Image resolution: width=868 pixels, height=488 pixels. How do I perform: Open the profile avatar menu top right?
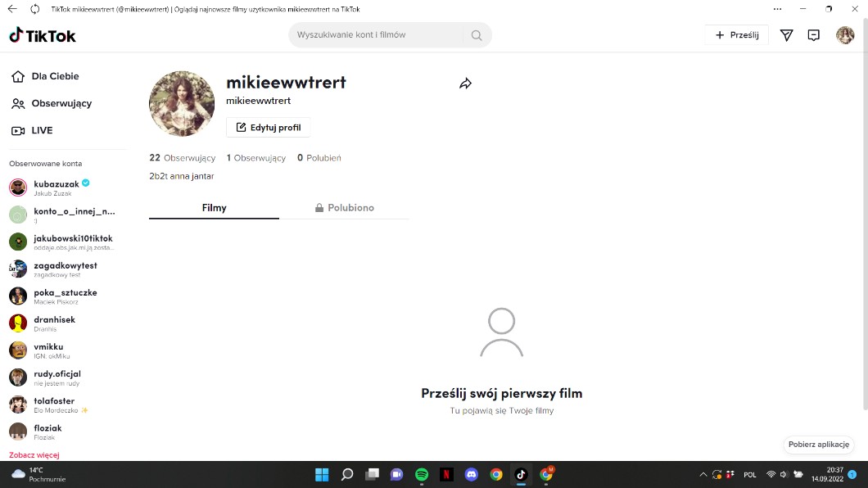pos(844,35)
